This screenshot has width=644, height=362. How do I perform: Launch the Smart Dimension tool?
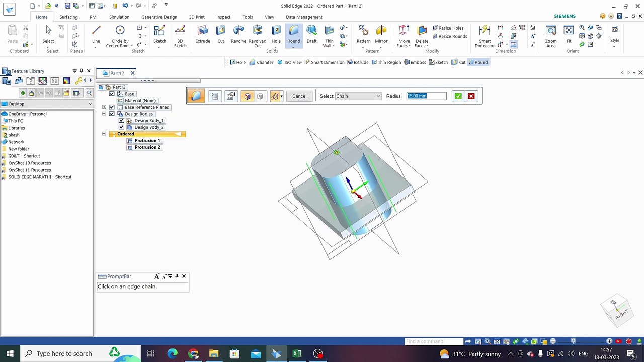(485, 36)
